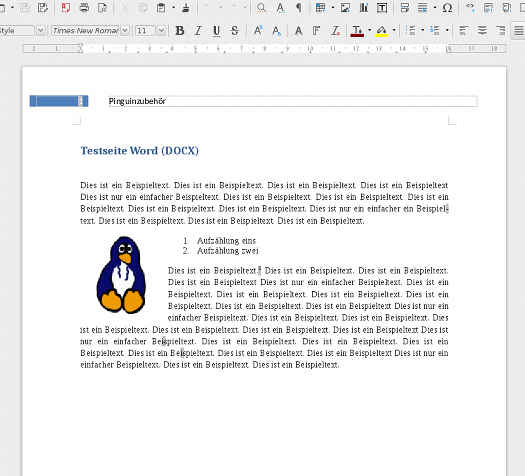Insert a table via grid icon

320,7
